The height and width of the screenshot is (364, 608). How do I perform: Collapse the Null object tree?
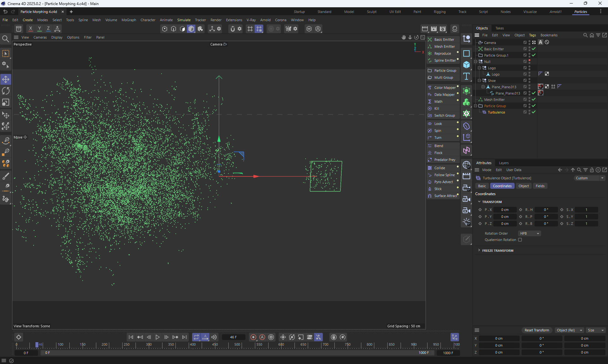click(x=476, y=62)
